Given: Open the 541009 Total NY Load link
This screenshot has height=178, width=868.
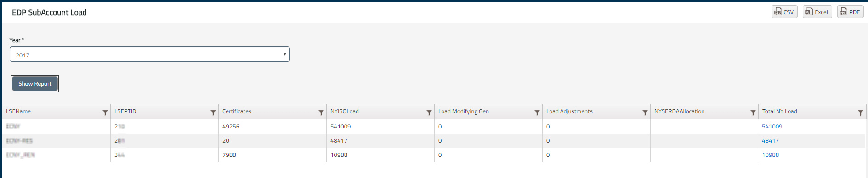Looking at the screenshot, I should coord(772,127).
